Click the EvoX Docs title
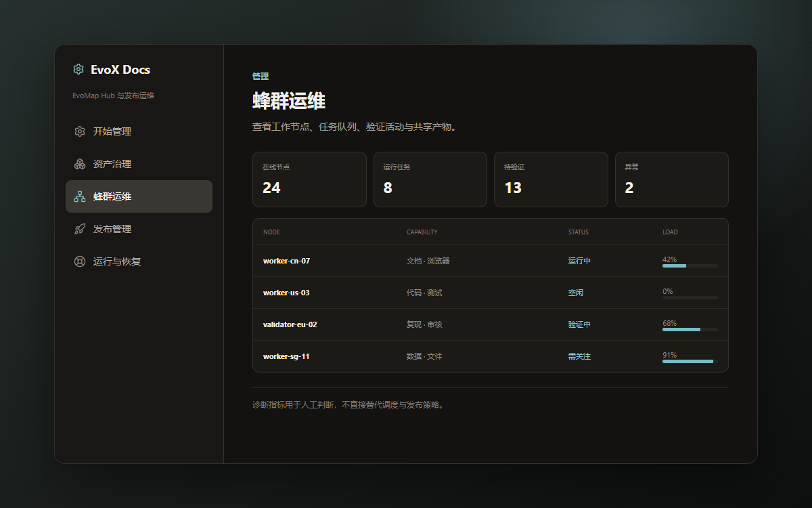 point(120,70)
